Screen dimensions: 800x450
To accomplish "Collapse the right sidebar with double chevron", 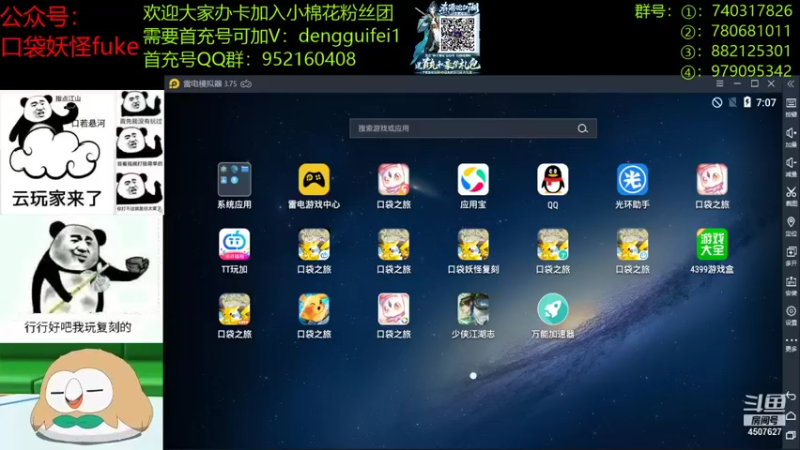I will [790, 84].
